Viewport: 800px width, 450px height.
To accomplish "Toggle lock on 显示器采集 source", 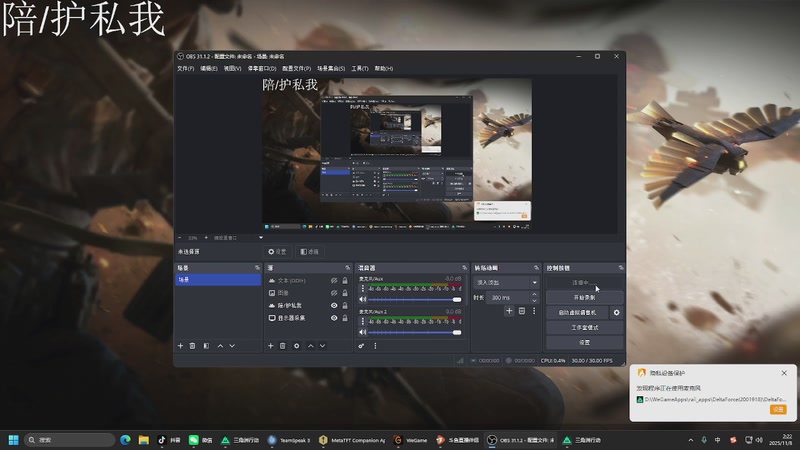I will (x=345, y=318).
